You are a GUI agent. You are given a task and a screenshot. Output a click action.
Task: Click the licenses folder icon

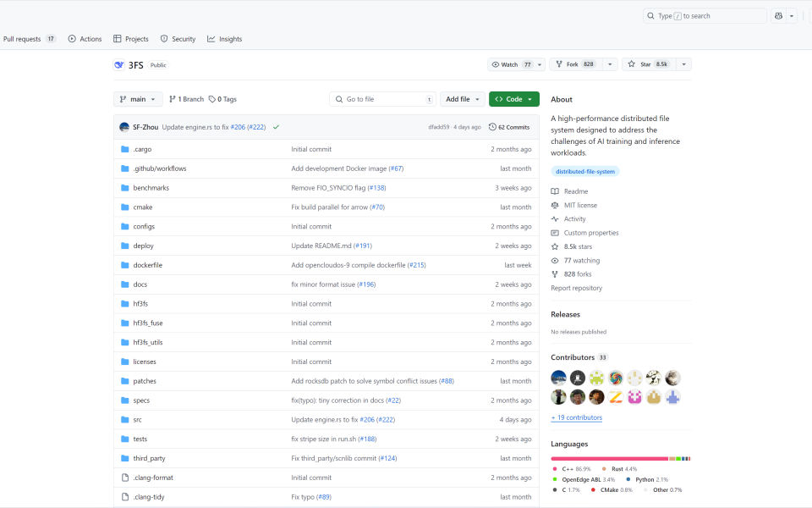click(x=125, y=362)
